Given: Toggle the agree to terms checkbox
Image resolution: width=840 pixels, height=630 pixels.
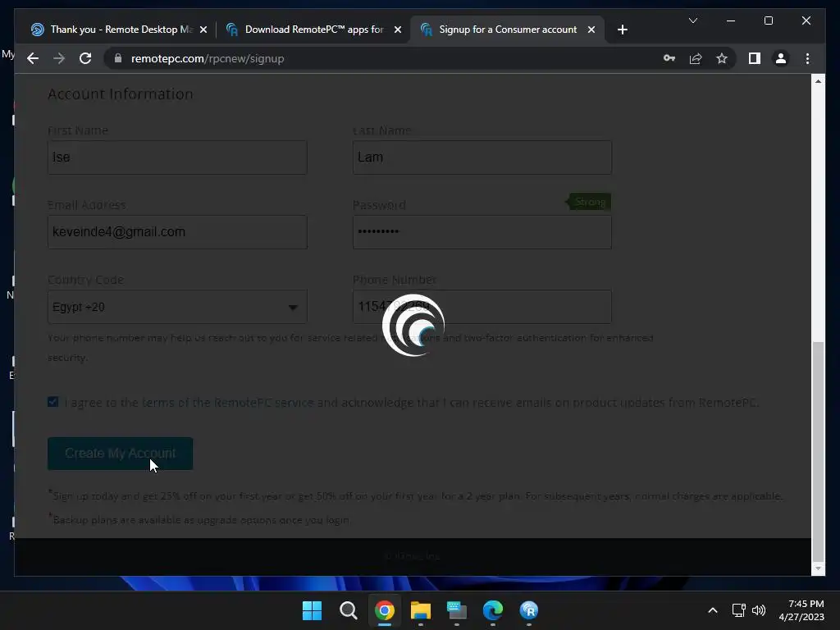Looking at the screenshot, I should click(x=53, y=402).
